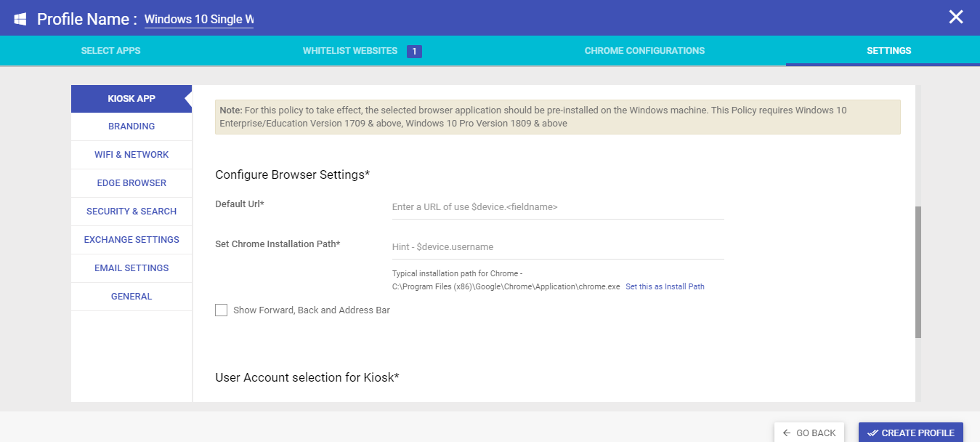The image size is (980, 442).
Task: Switch to the Whitelist Websites tab
Action: [350, 51]
